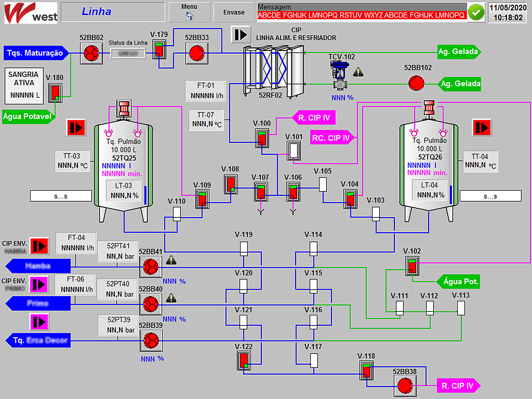The height and width of the screenshot is (399, 532).
Task: Click pump 52BB33 icon
Action: (196, 53)
